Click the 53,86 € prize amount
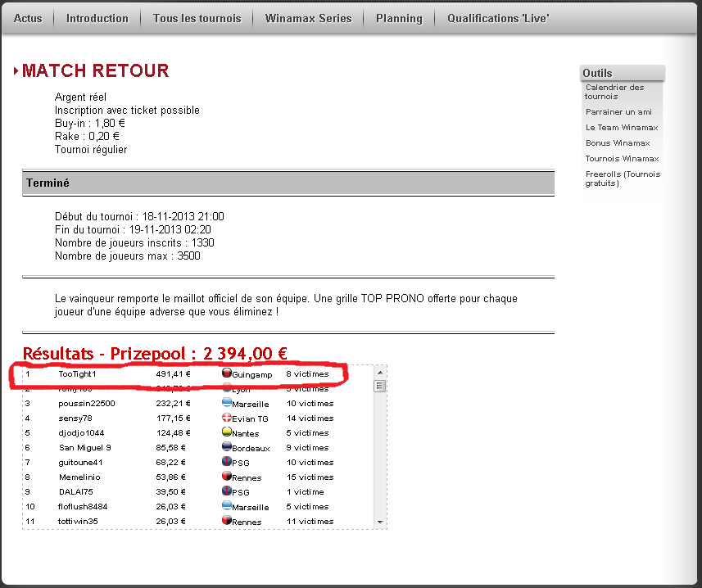702x588 pixels. click(170, 477)
